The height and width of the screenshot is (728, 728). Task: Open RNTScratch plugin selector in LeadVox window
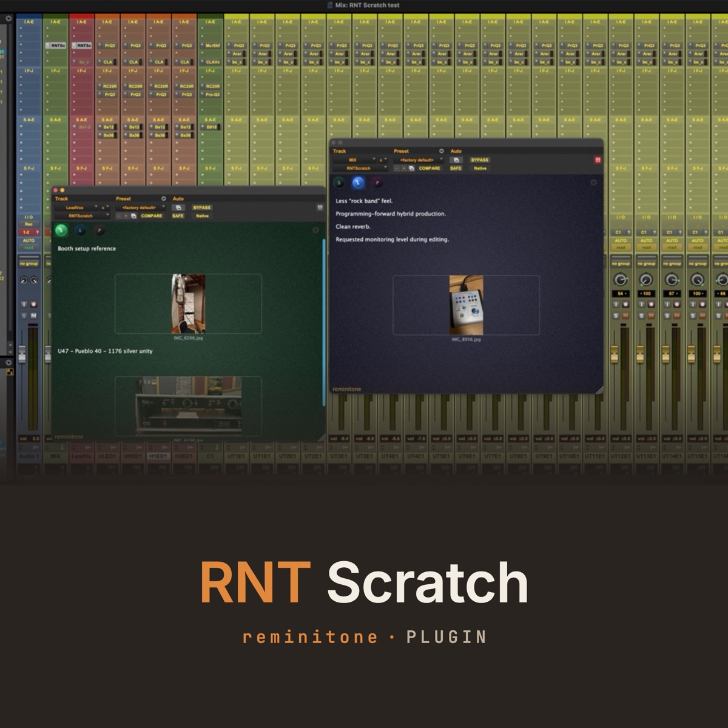(82, 216)
